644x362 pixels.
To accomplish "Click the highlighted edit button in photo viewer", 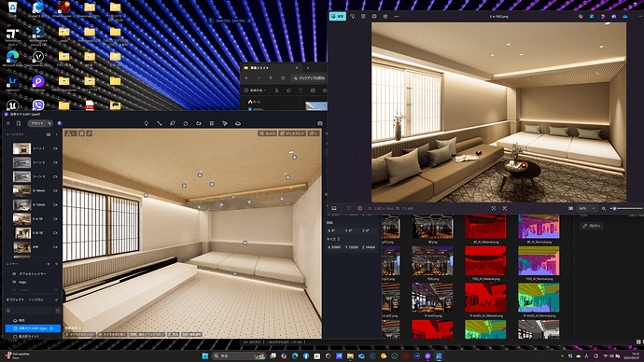I will (338, 17).
